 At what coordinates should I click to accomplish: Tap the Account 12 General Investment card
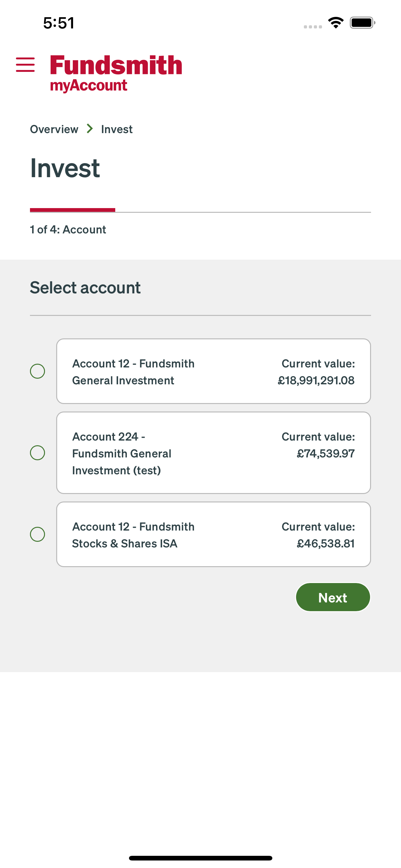click(x=214, y=371)
